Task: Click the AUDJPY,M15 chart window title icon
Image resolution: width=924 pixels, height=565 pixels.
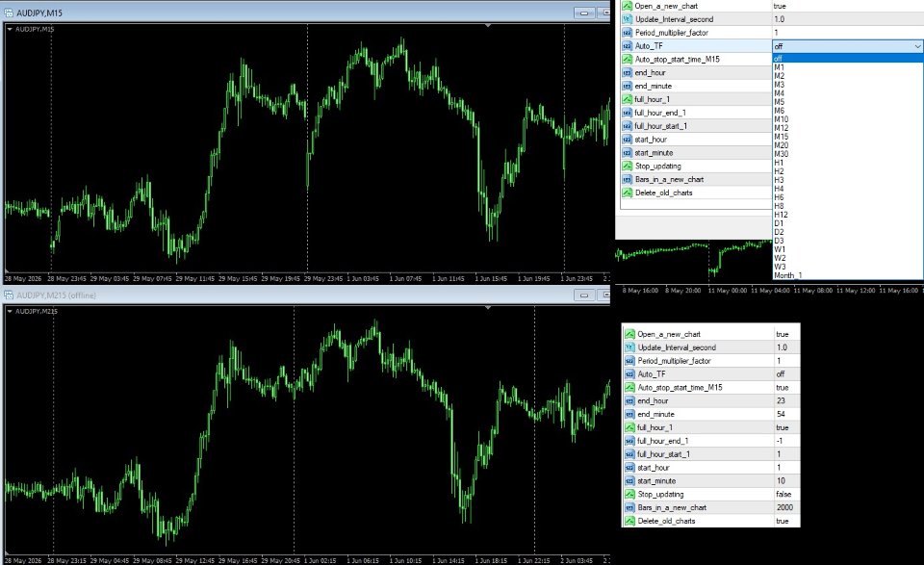Action: coord(9,13)
